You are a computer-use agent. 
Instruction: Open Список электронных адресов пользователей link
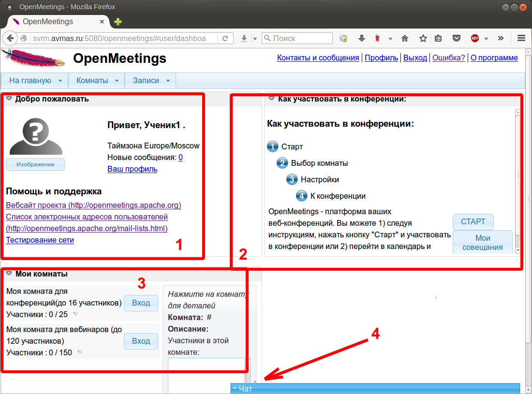pyautogui.click(x=87, y=222)
